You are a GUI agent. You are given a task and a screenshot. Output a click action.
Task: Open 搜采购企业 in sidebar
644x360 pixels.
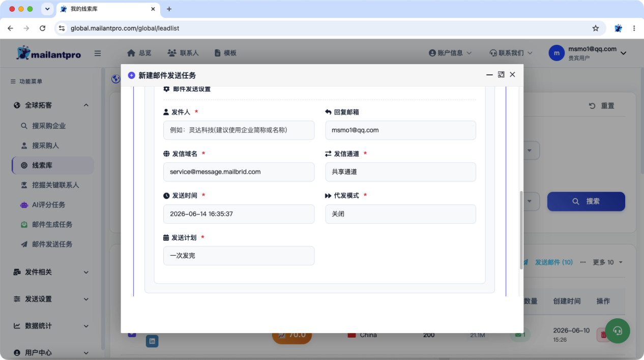tap(49, 126)
